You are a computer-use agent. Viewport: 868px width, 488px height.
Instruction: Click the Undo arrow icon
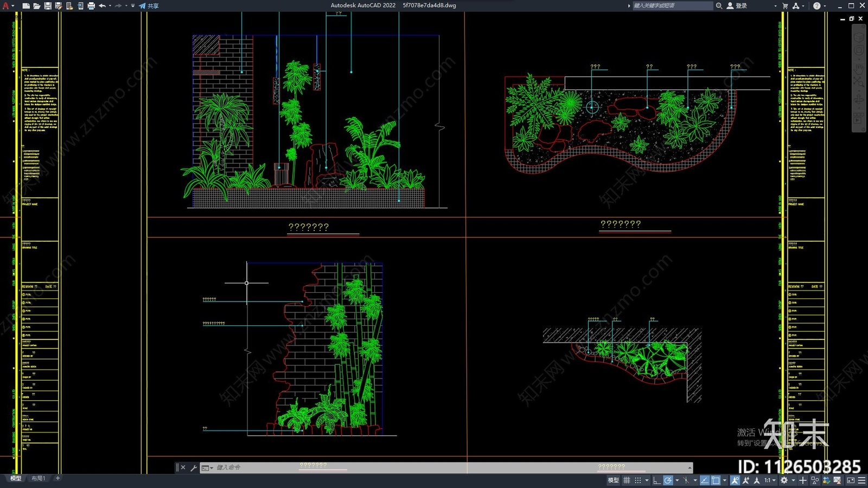102,5
